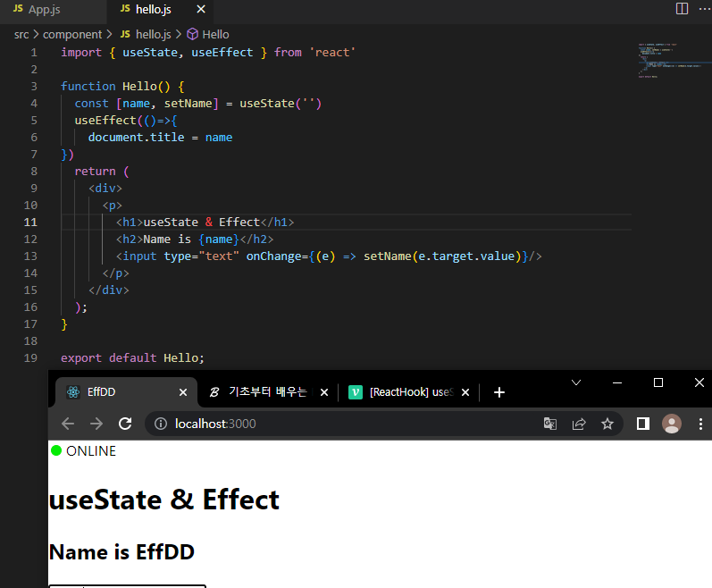The image size is (712, 588).
Task: Click the name text input on page
Action: click(x=127, y=586)
